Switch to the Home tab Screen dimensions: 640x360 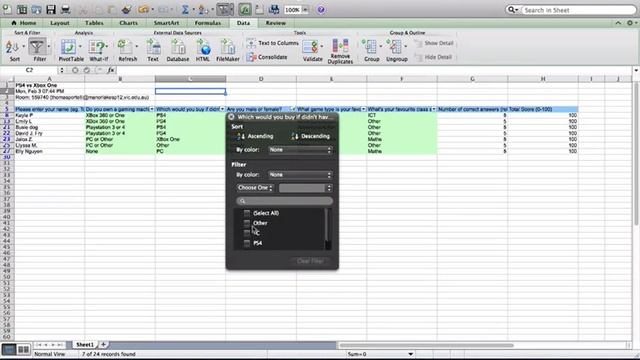[24, 23]
